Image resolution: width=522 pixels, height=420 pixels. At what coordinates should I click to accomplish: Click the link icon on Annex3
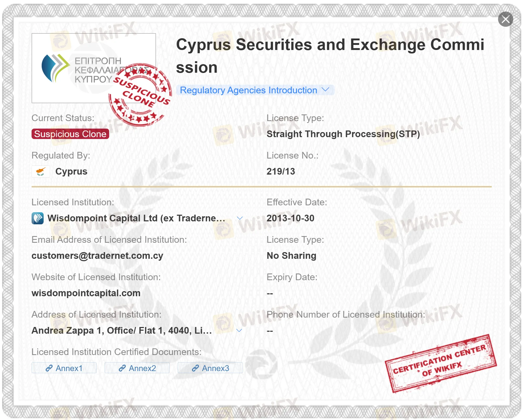[195, 368]
